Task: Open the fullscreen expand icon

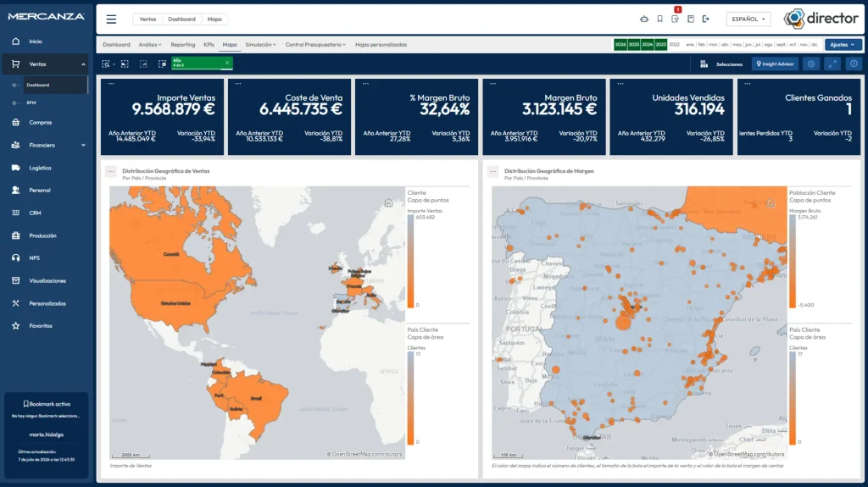Action: click(832, 64)
